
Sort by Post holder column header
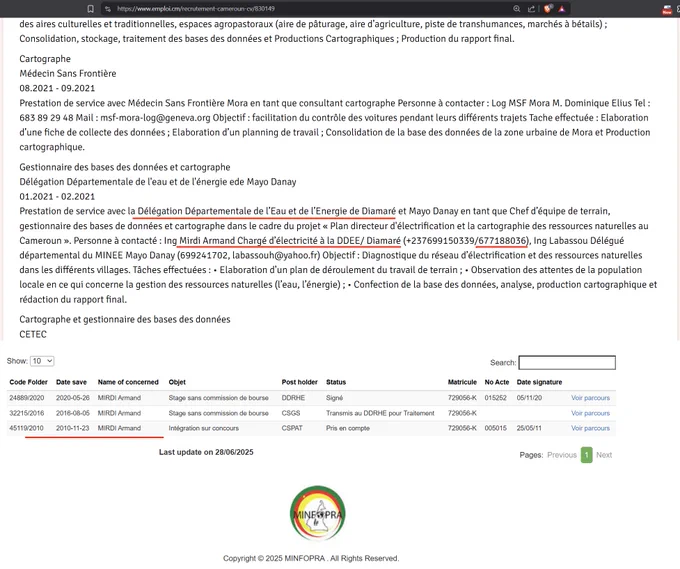click(300, 382)
